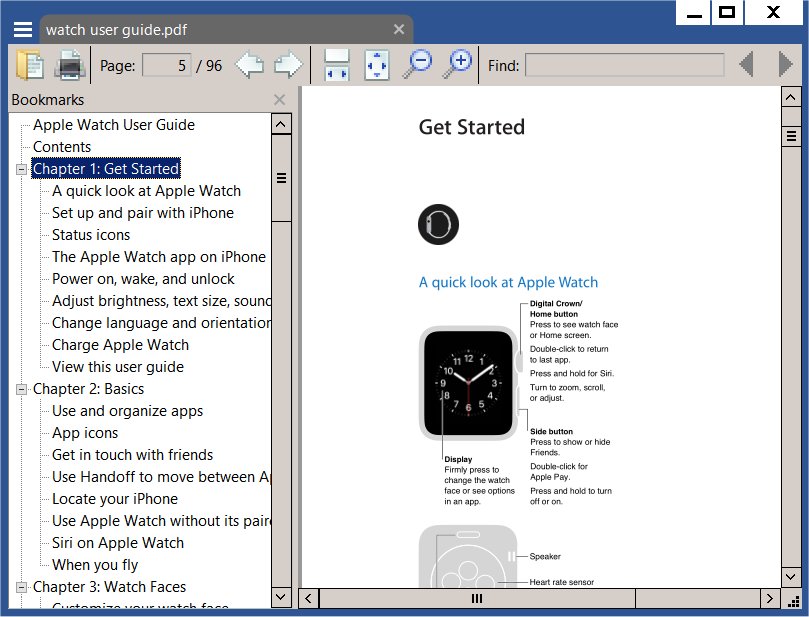Click the A quick look at Apple Watch heading

[508, 282]
